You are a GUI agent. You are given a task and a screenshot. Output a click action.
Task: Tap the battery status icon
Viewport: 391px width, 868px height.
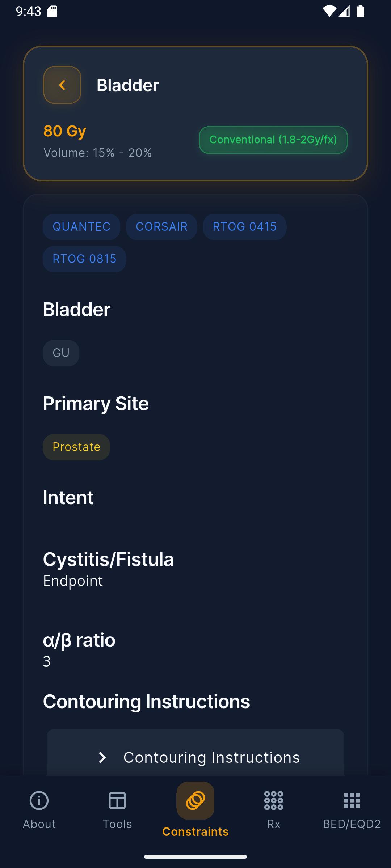click(360, 12)
